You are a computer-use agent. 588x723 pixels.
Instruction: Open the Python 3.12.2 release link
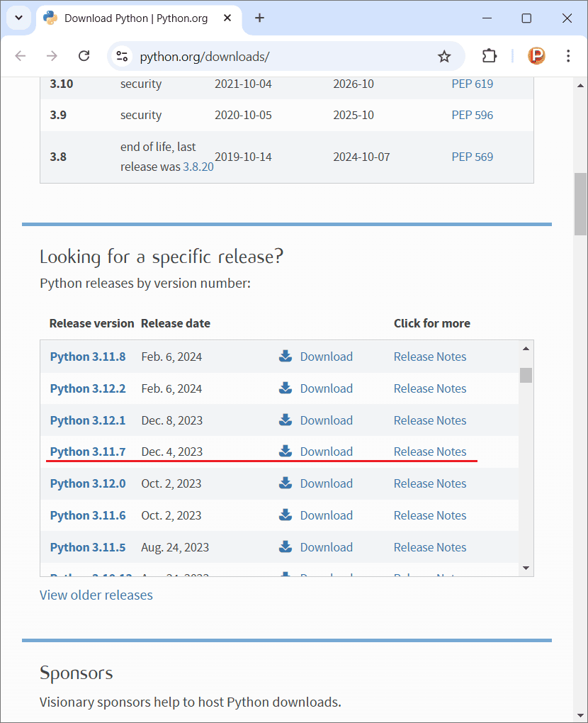88,388
